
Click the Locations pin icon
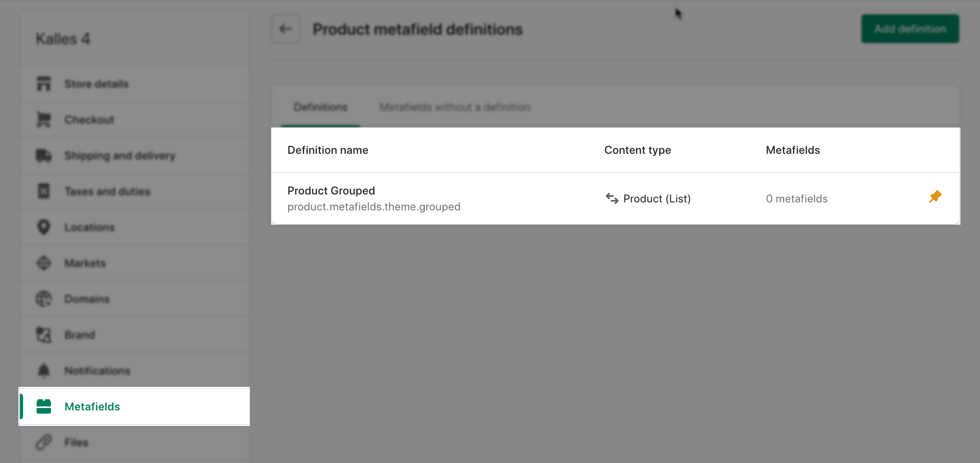(44, 227)
